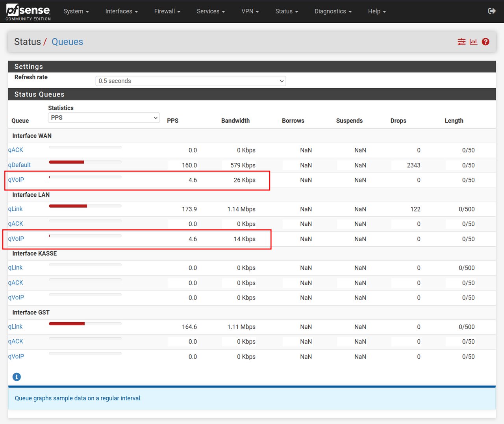
Task: Open qVoIP queue under Interface GST
Action: tap(16, 356)
